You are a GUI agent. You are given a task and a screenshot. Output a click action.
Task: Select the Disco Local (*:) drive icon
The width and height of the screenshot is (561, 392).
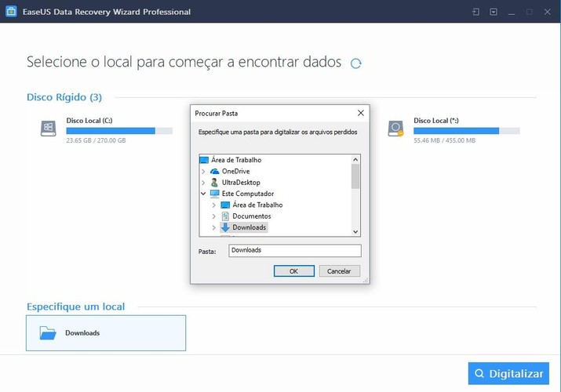[395, 129]
